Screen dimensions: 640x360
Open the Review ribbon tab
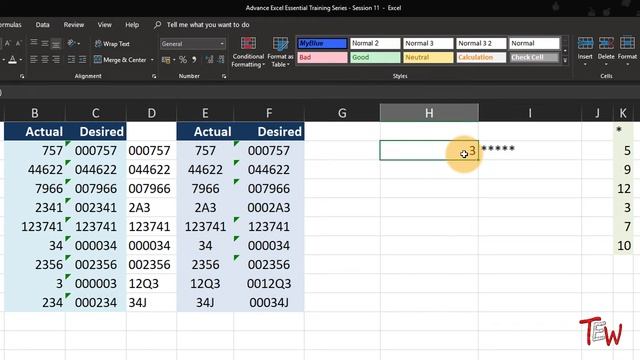[x=74, y=25]
